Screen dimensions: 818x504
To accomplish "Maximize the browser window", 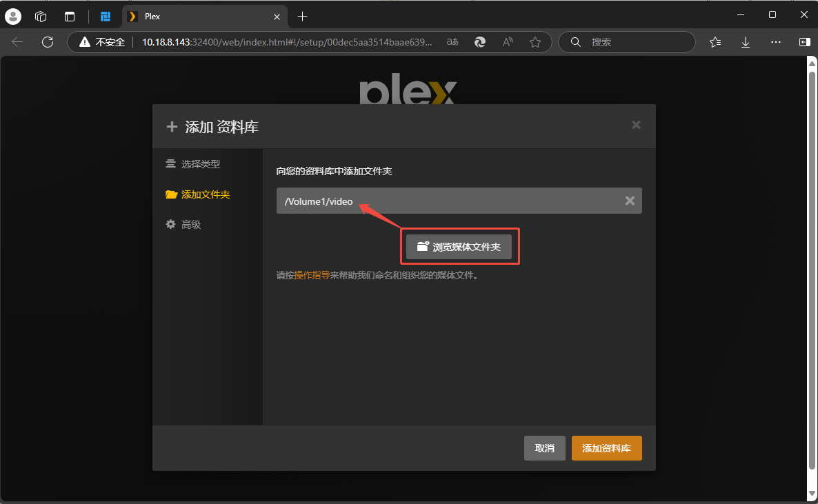I will point(772,15).
